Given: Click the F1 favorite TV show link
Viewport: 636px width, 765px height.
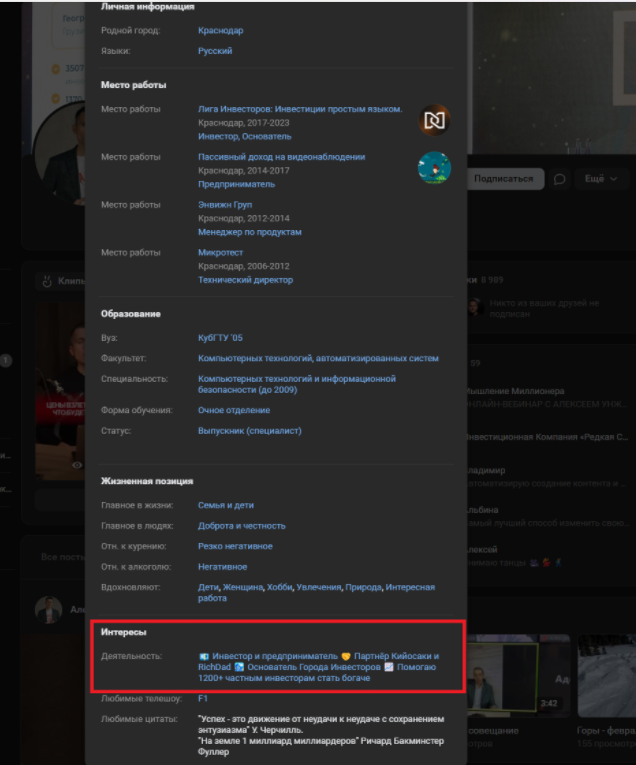Looking at the screenshot, I should 203,698.
